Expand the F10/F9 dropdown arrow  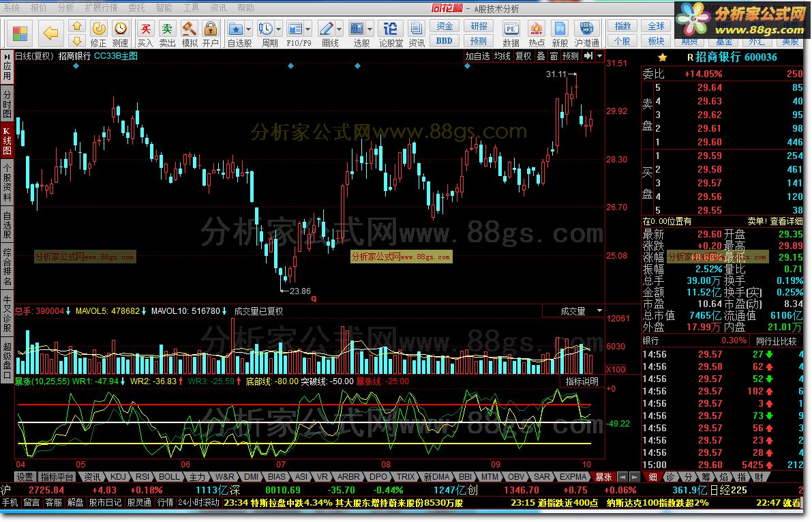coord(308,29)
